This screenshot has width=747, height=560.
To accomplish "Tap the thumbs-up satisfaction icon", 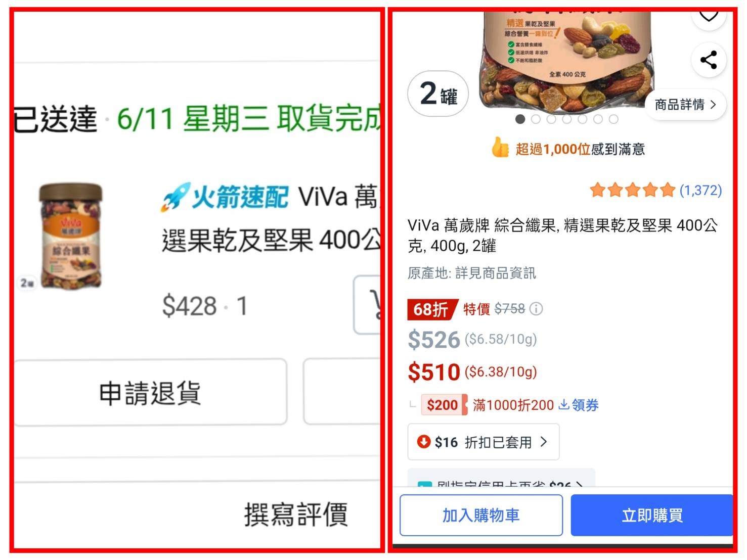I will [x=500, y=148].
